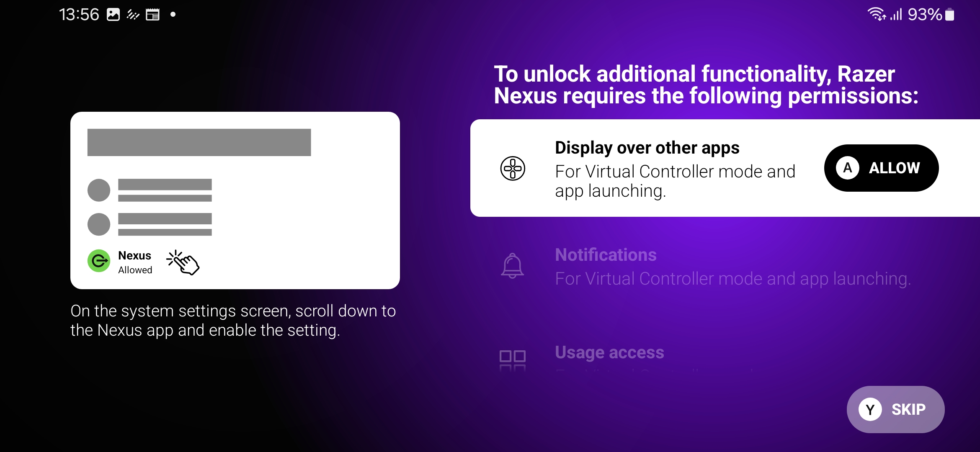Click the Notifications bell icon

click(512, 266)
